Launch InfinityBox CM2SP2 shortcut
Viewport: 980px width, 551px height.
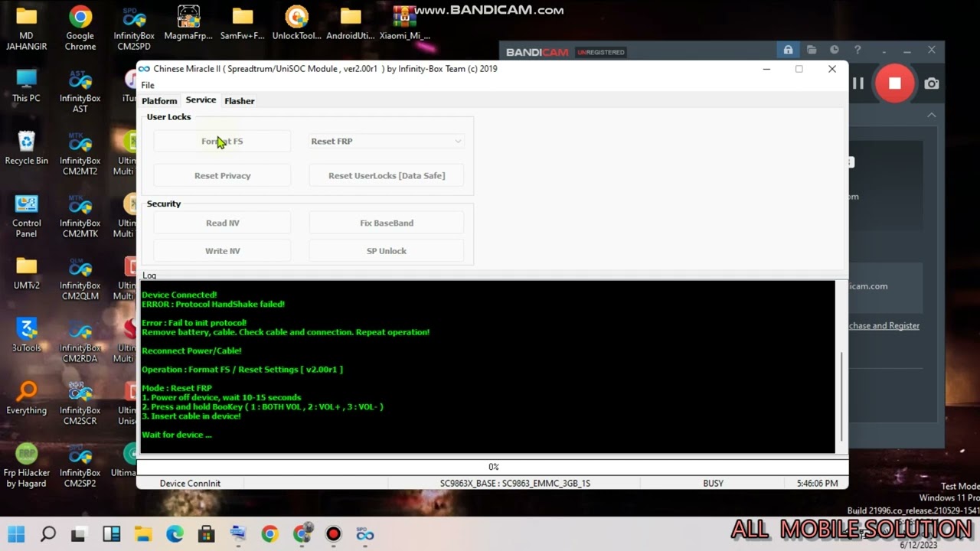80,465
